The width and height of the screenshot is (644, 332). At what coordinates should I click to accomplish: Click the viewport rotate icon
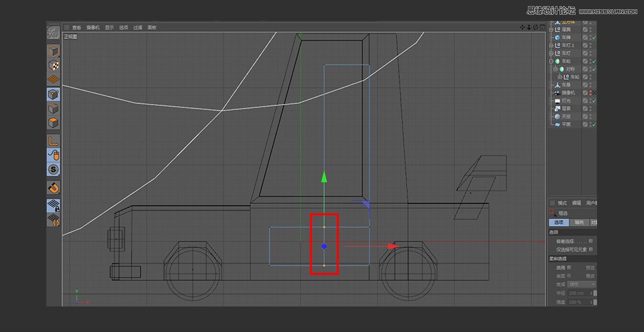535,27
